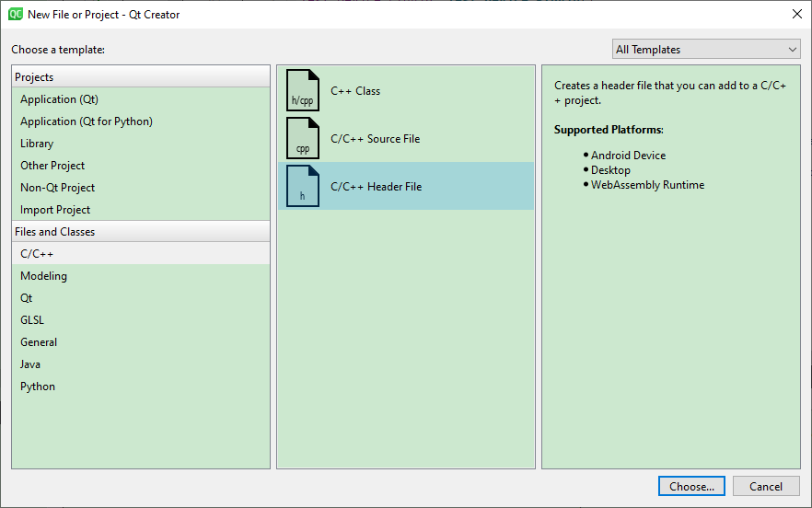This screenshot has height=508, width=812.
Task: Select the C/C++ files category
Action: click(x=140, y=254)
